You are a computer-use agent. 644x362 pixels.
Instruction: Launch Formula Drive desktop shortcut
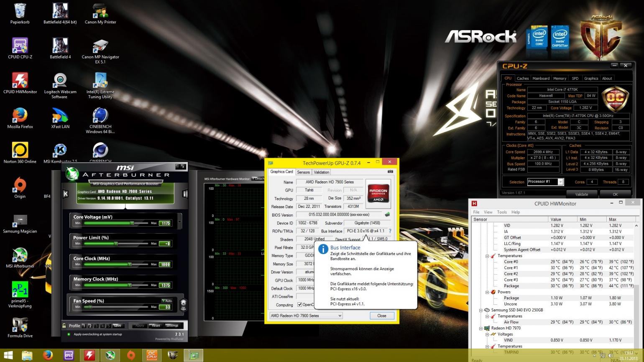20,327
